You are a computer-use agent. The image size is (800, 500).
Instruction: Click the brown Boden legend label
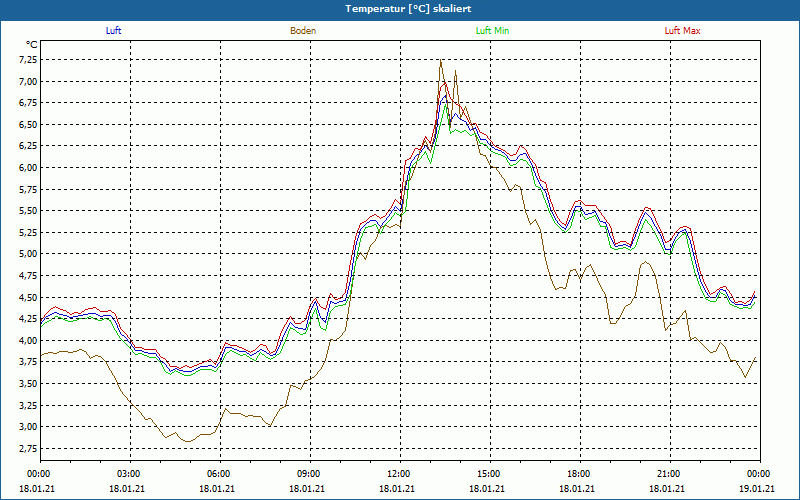303,31
